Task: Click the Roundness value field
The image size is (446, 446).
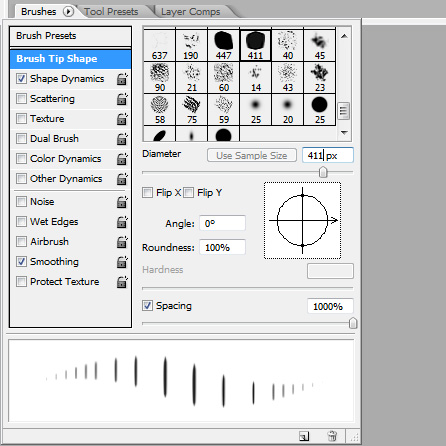Action: (x=222, y=248)
